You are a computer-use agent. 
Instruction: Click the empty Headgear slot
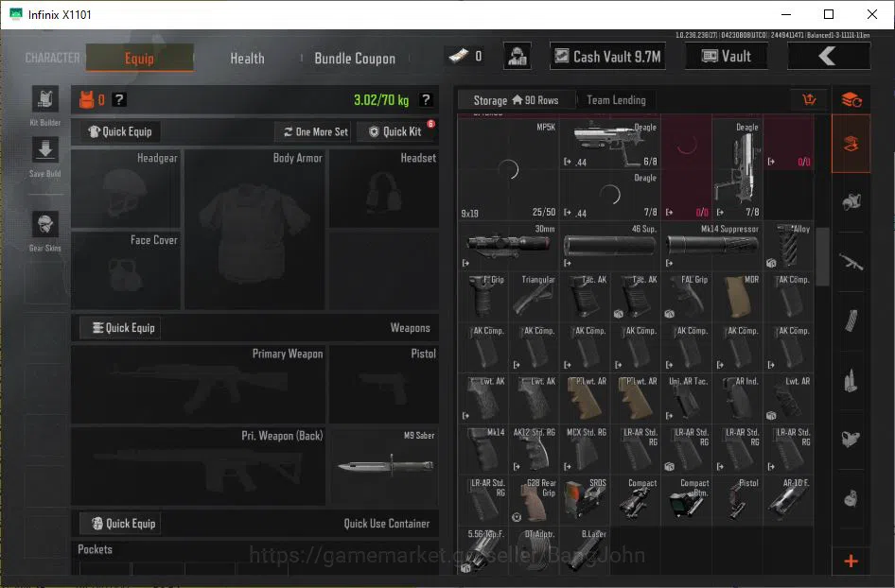pyautogui.click(x=126, y=189)
